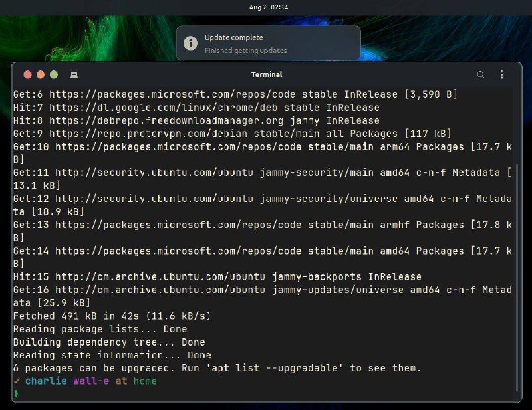Maximize the Terminal with the green button
This screenshot has width=532, height=410.
click(x=54, y=74)
